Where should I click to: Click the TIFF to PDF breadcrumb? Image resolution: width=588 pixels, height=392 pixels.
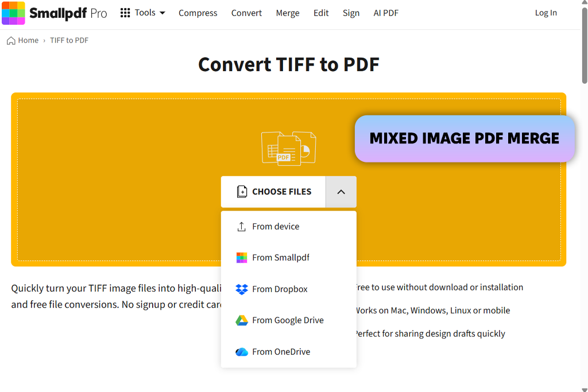click(69, 41)
